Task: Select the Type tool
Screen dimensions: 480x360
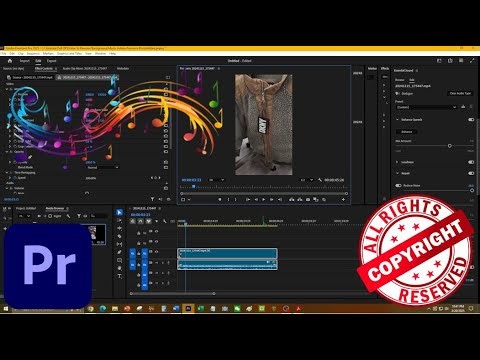Action: point(120,276)
